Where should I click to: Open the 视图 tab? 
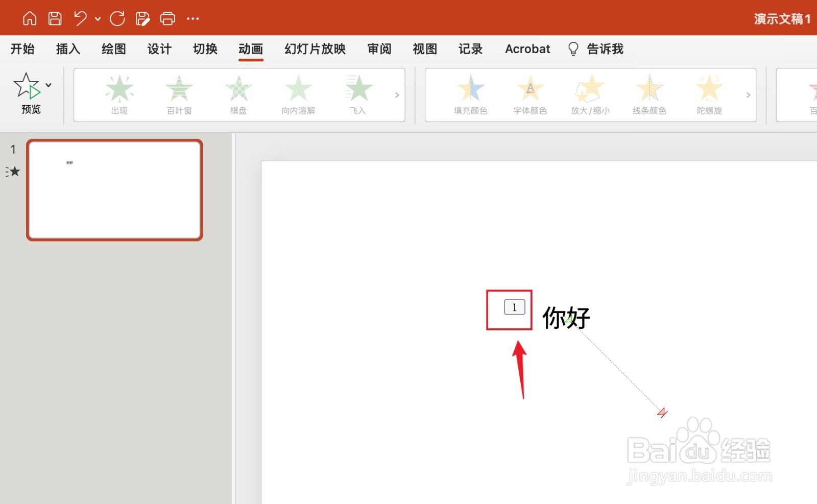[x=425, y=49]
